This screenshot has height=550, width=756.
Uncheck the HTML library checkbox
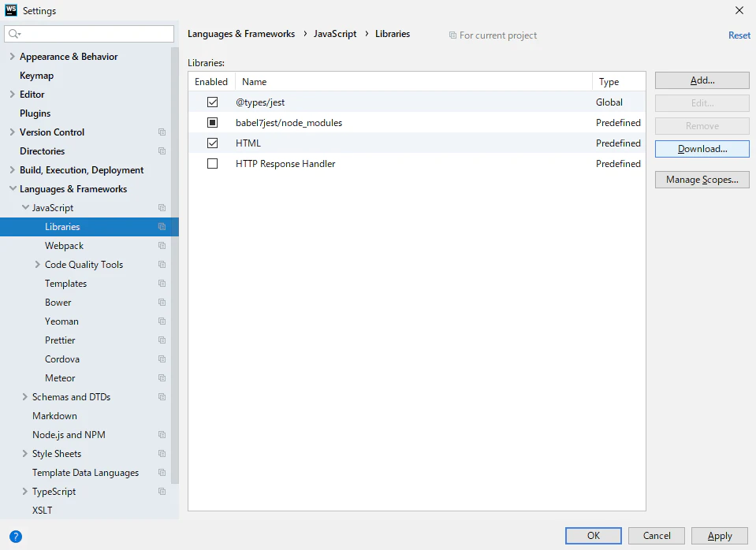[x=213, y=143]
